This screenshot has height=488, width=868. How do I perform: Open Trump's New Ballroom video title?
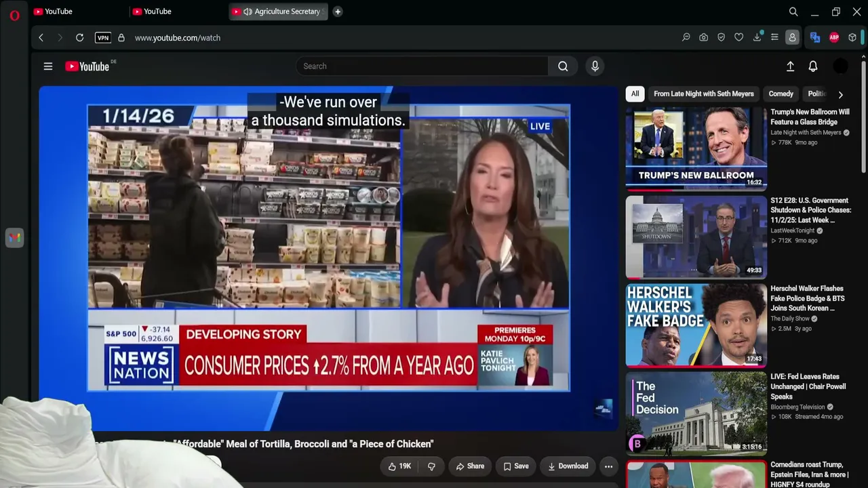coord(810,117)
